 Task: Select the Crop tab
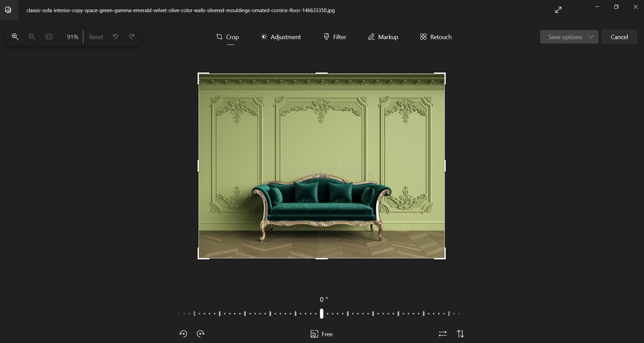tap(227, 37)
